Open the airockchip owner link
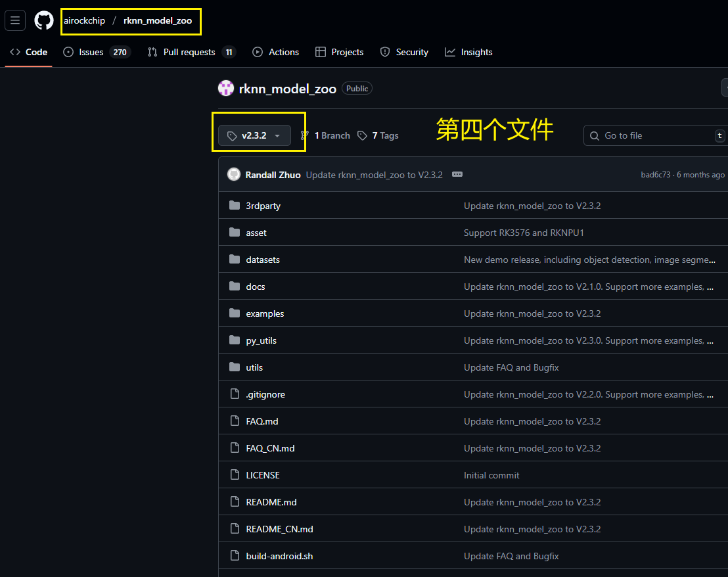The height and width of the screenshot is (577, 728). (85, 20)
